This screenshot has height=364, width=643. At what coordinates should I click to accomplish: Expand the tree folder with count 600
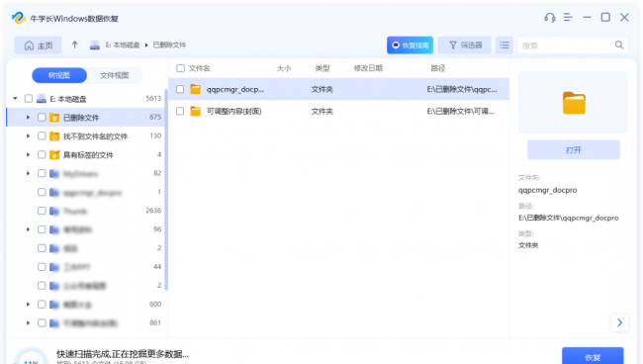(x=28, y=304)
